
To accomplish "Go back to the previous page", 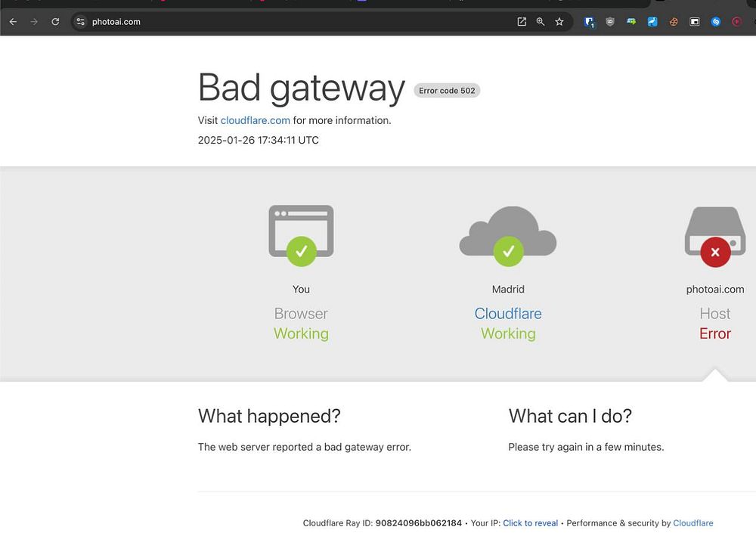I will point(13,22).
